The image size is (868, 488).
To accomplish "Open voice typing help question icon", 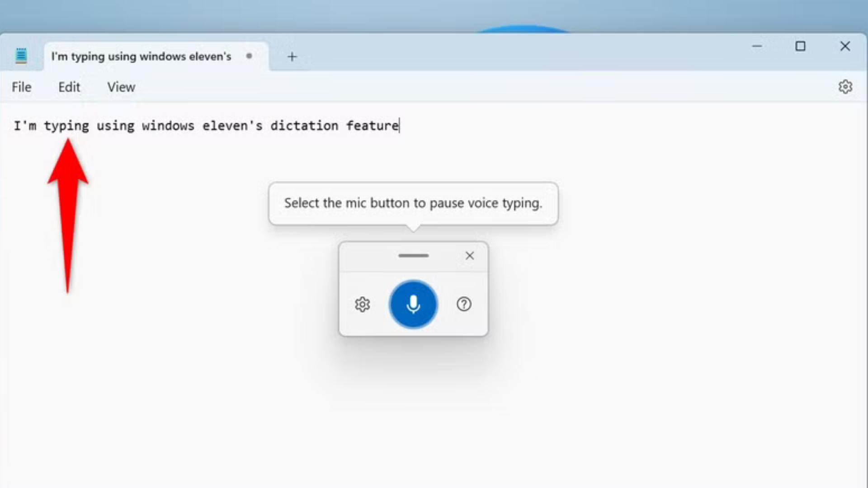I will [464, 304].
